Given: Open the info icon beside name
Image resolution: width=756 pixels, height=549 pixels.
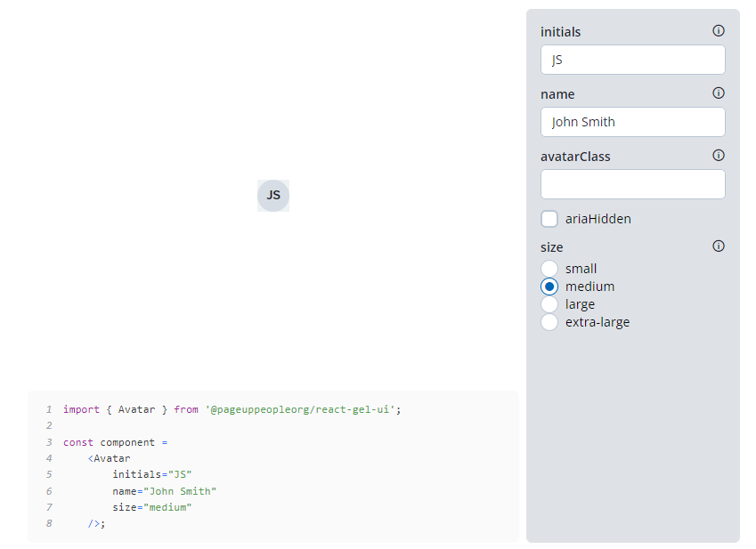Looking at the screenshot, I should 719,93.
